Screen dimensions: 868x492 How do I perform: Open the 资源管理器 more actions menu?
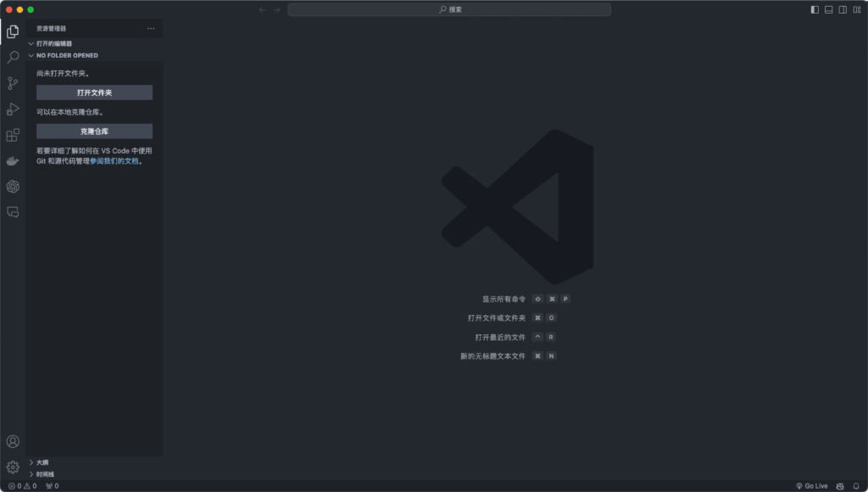(151, 28)
